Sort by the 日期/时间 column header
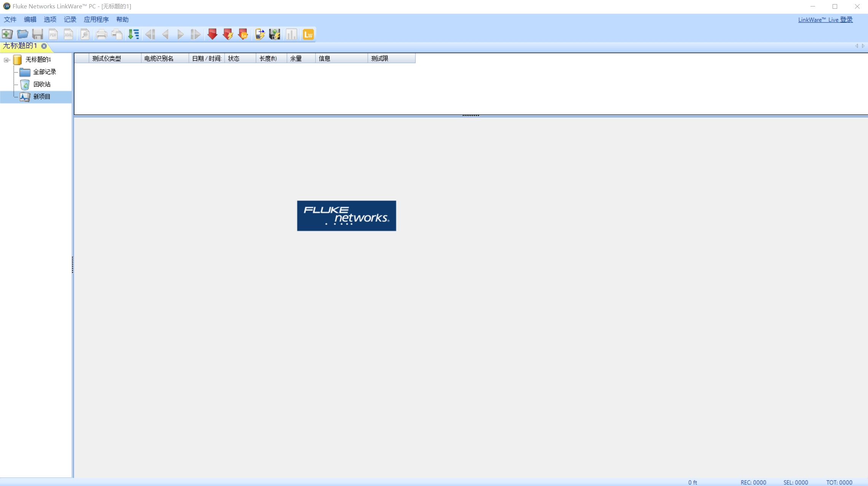This screenshot has height=486, width=868. click(207, 58)
